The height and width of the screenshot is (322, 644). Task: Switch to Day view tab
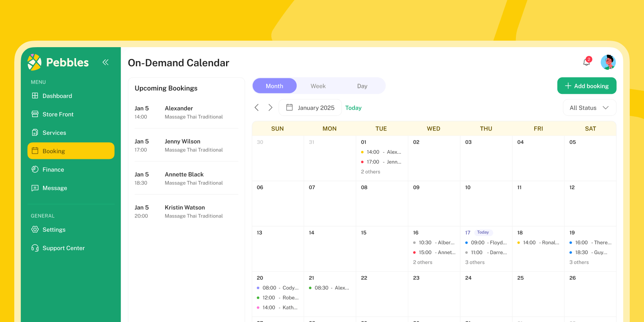click(362, 86)
